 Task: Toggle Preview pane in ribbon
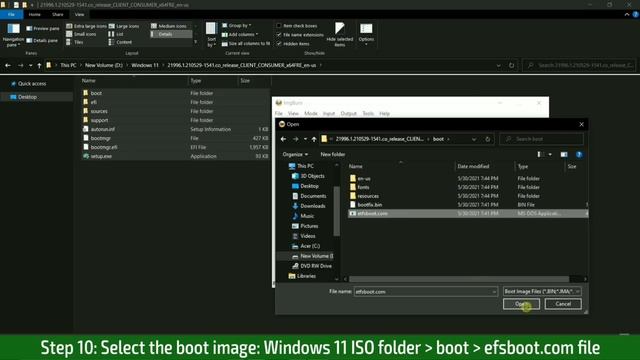(x=43, y=29)
